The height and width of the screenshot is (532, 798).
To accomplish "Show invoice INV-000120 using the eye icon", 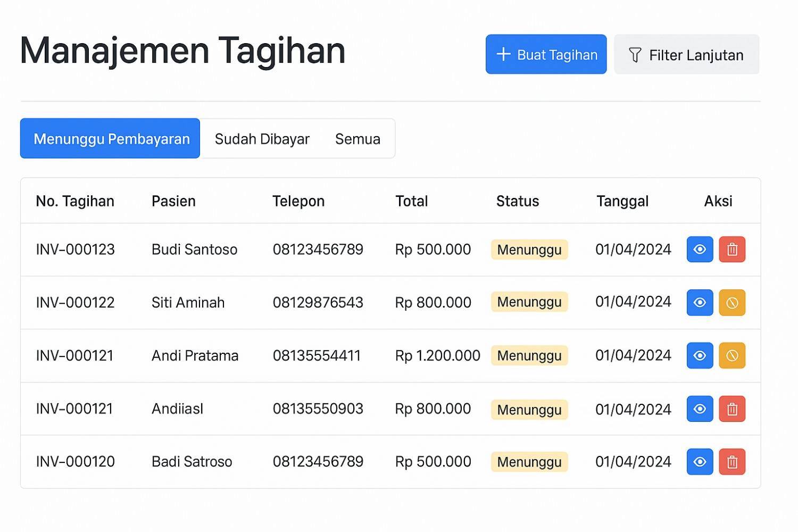I will tap(700, 462).
